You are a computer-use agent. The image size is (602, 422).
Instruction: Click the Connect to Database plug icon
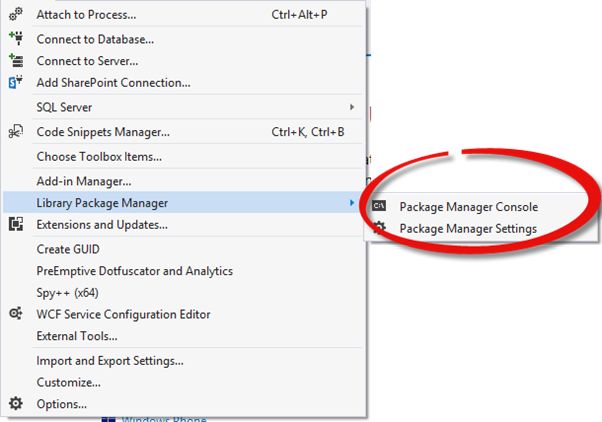[15, 39]
